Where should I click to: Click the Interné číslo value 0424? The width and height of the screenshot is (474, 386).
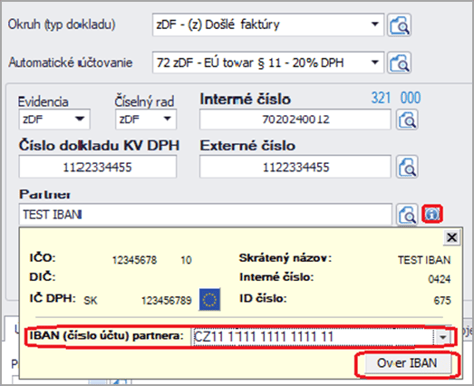439,279
